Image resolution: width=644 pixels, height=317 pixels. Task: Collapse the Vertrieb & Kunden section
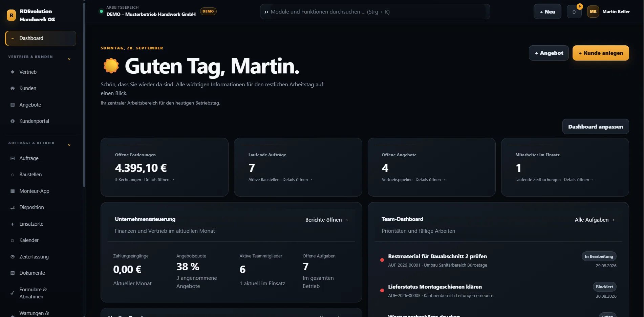[x=69, y=59]
